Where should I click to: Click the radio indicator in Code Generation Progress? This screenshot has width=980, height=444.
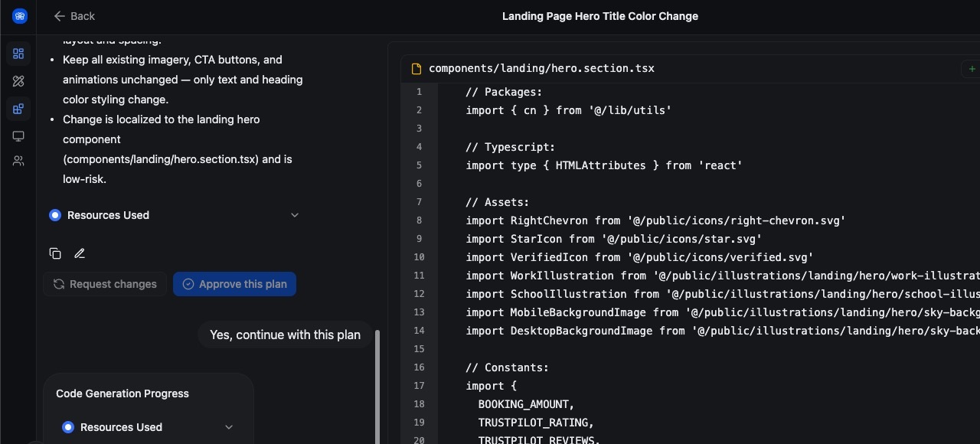pyautogui.click(x=68, y=427)
